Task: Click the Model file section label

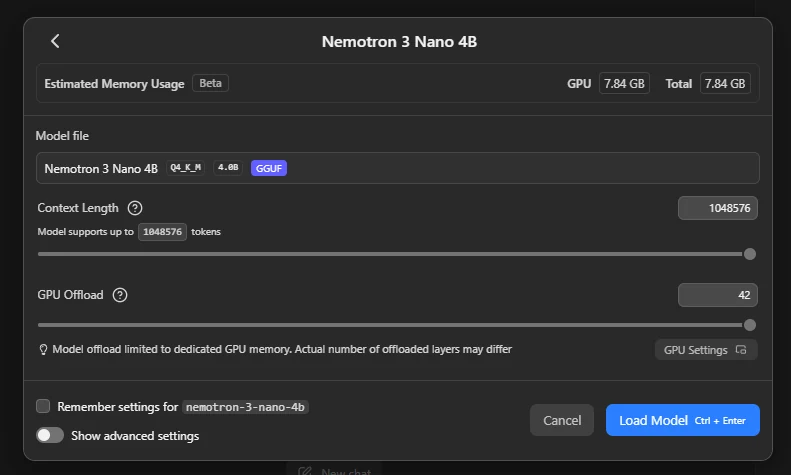Action: (x=62, y=136)
